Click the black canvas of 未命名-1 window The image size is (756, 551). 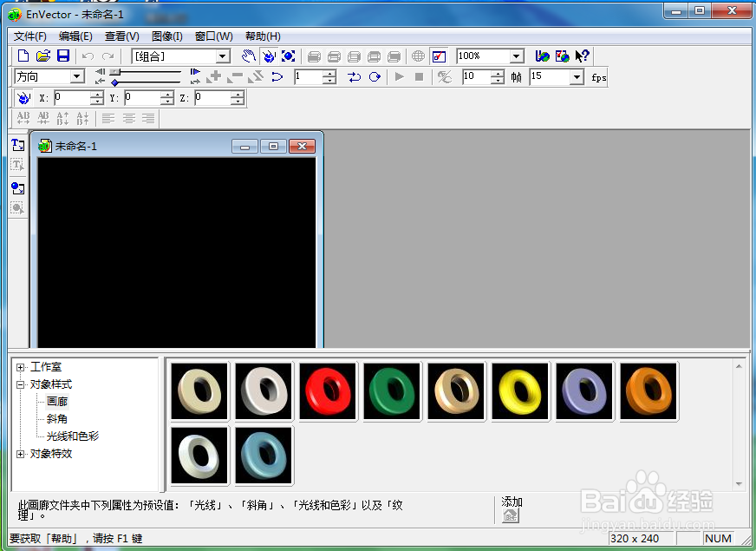pos(177,252)
